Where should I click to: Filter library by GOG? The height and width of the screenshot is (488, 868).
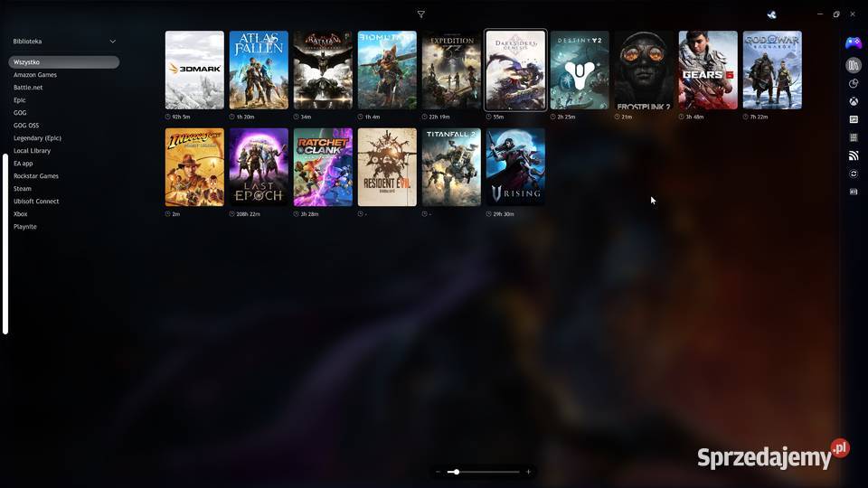pos(20,113)
